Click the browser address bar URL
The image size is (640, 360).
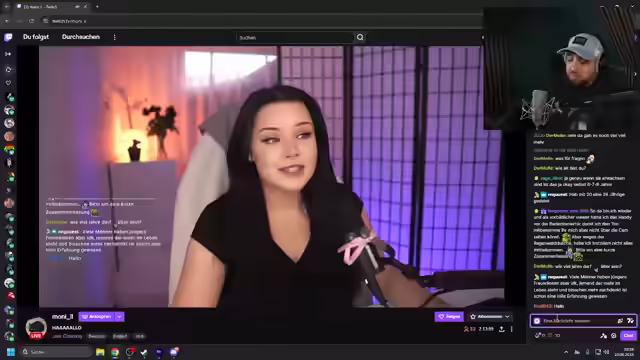tap(69, 21)
